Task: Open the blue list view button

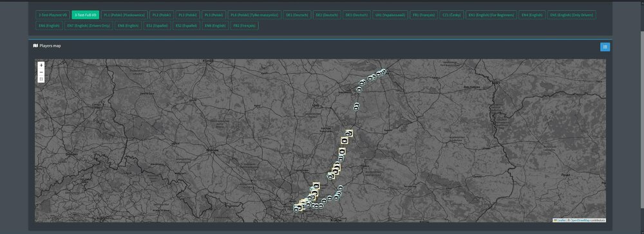Action: [x=605, y=47]
